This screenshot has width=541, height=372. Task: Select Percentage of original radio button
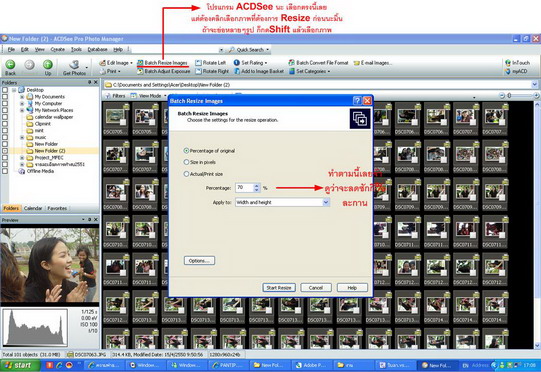[x=186, y=151]
